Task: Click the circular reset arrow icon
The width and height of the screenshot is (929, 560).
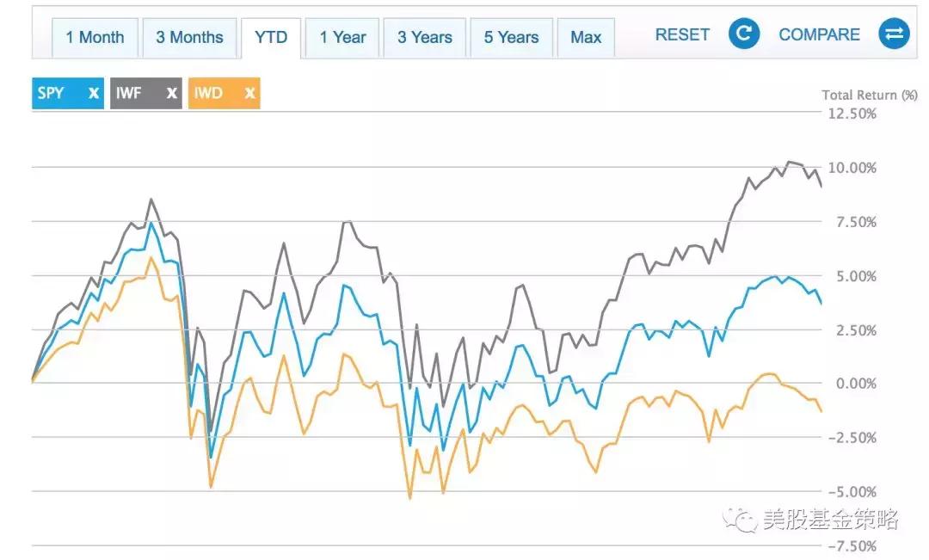Action: tap(744, 34)
